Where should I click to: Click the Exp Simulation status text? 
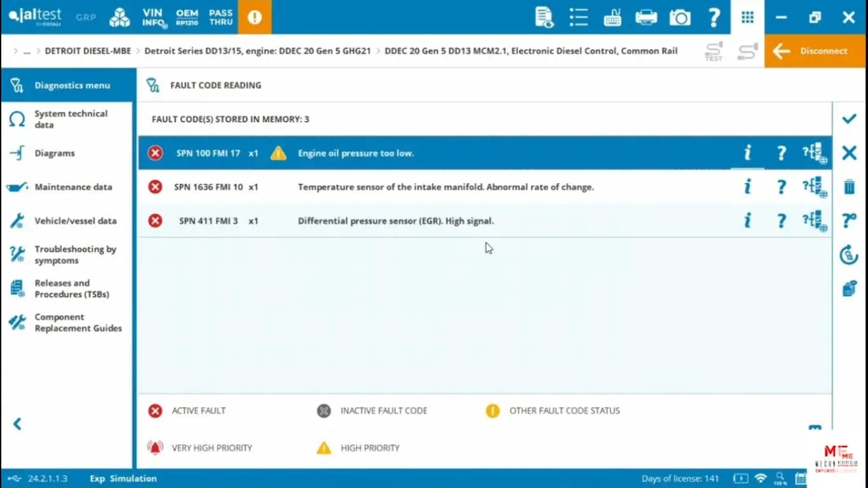click(x=123, y=478)
